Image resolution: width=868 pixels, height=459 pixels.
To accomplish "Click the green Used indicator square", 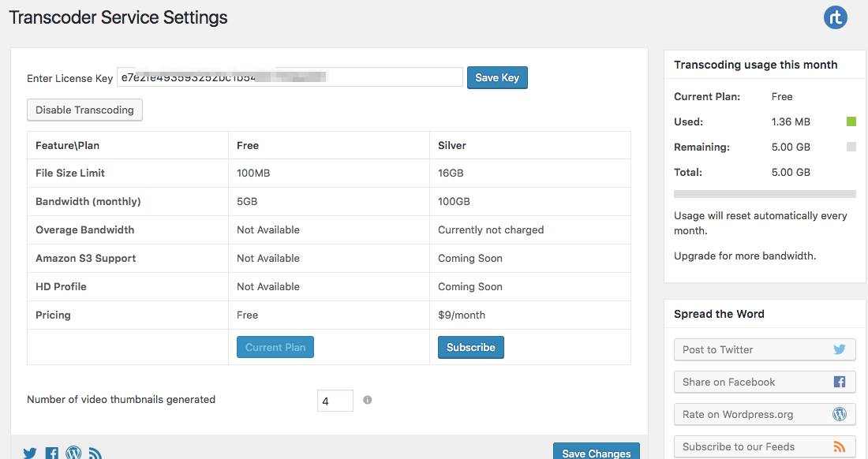I will (x=851, y=122).
